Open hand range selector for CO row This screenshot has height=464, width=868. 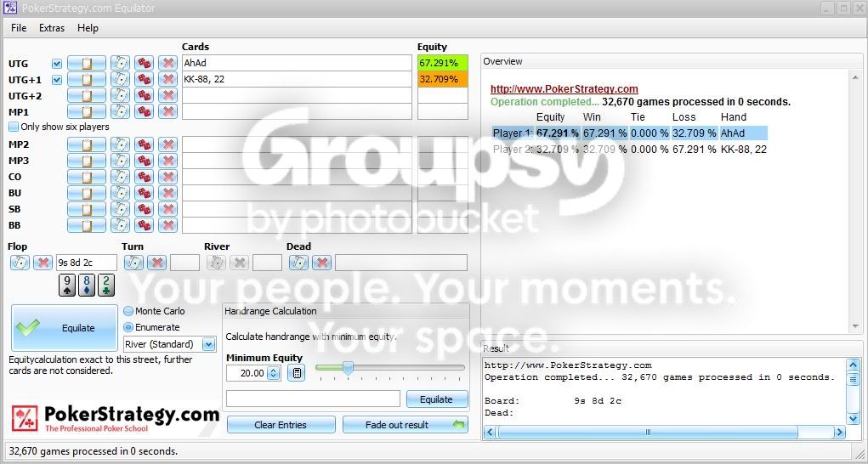pyautogui.click(x=87, y=177)
